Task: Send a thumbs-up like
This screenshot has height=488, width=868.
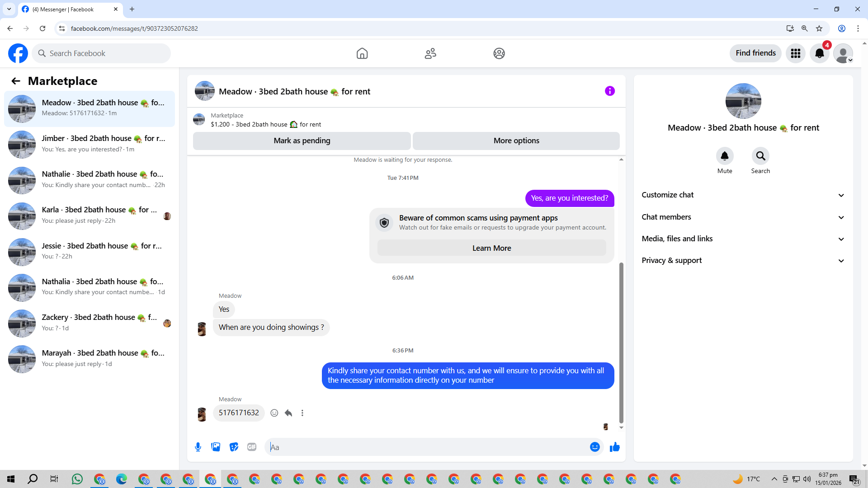Action: (x=614, y=447)
